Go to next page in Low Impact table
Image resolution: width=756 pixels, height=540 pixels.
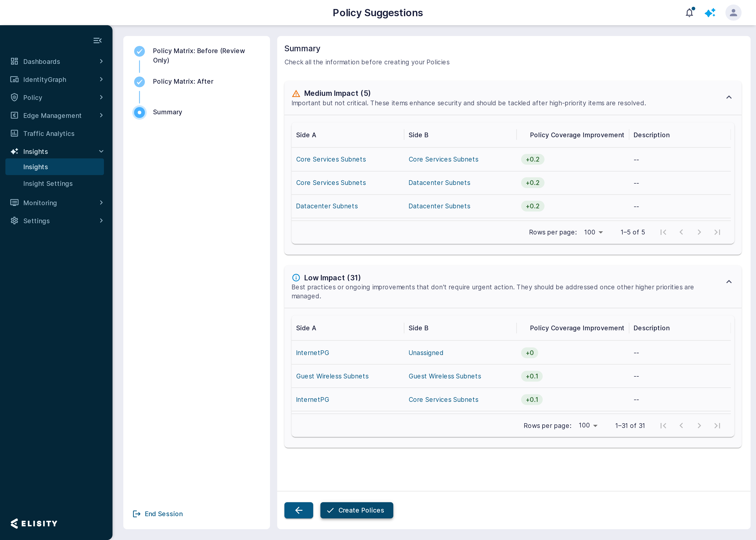point(699,425)
